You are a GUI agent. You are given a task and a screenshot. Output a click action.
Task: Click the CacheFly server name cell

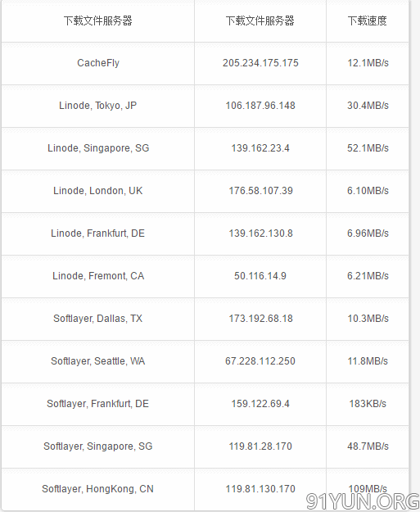coord(98,63)
